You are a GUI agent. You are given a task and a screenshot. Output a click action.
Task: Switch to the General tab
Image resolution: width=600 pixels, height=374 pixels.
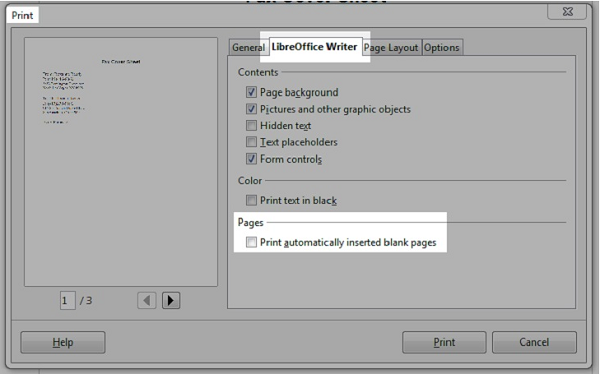[248, 47]
